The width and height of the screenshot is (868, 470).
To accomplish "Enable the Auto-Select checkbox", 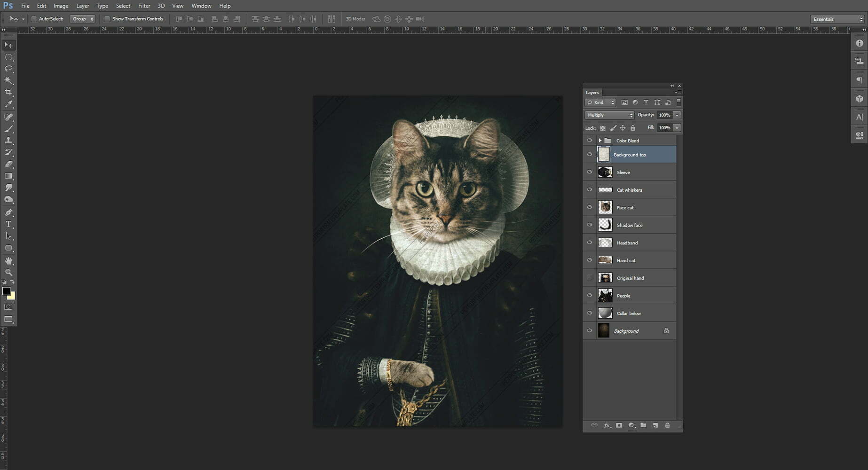I will click(34, 19).
